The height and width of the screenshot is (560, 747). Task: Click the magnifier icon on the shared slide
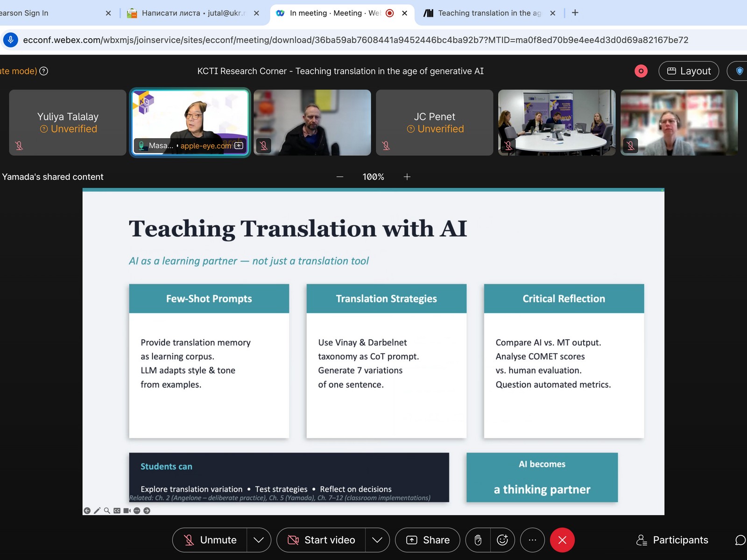coord(107,511)
